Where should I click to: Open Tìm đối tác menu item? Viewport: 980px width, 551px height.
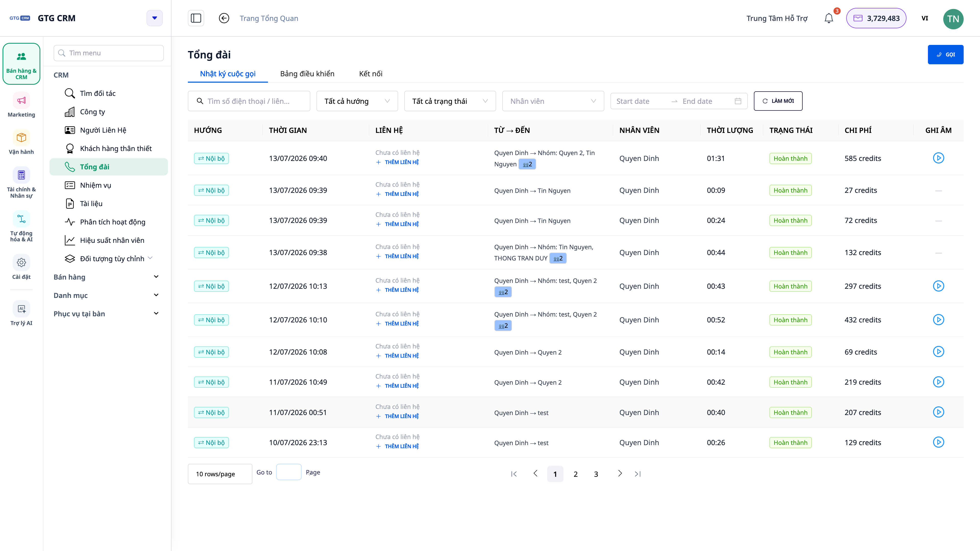click(108, 94)
